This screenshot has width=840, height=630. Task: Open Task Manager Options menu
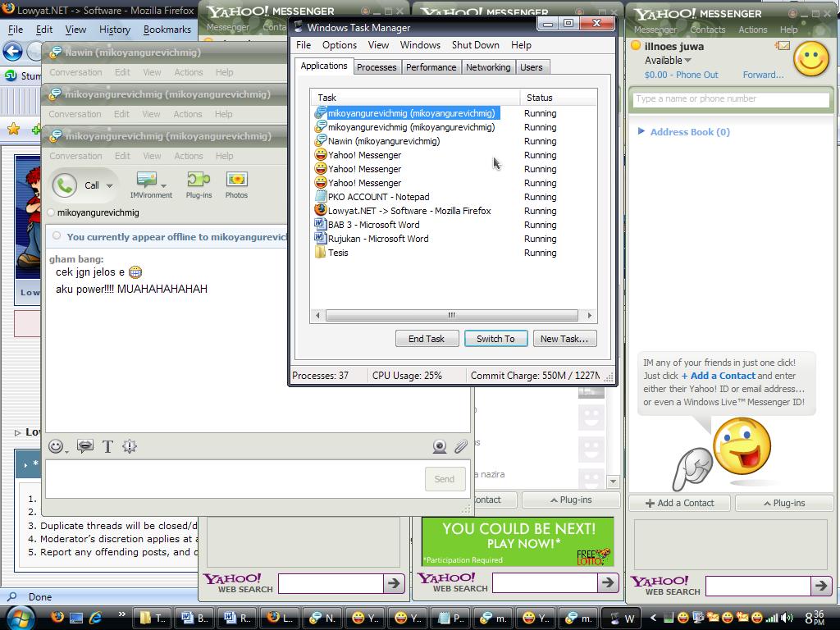pyautogui.click(x=339, y=45)
